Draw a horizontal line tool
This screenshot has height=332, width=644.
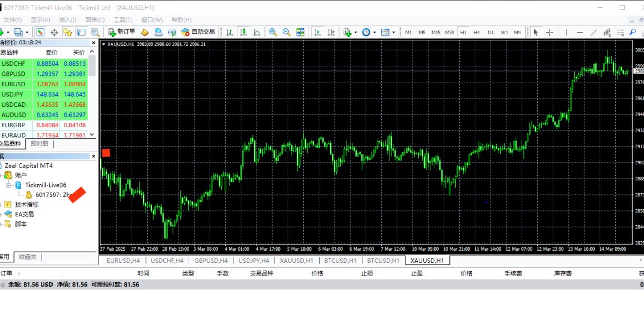point(580,32)
